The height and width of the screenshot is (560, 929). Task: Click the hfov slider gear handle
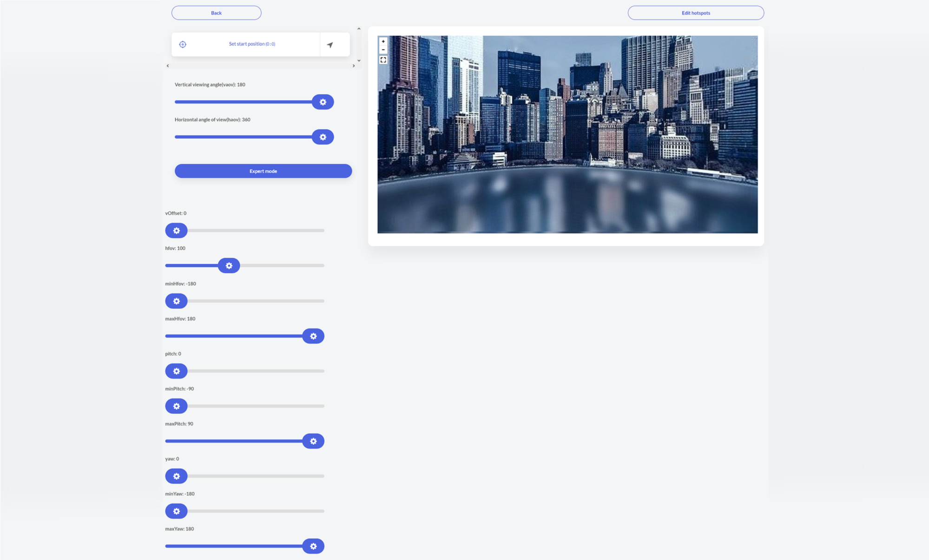229,266
